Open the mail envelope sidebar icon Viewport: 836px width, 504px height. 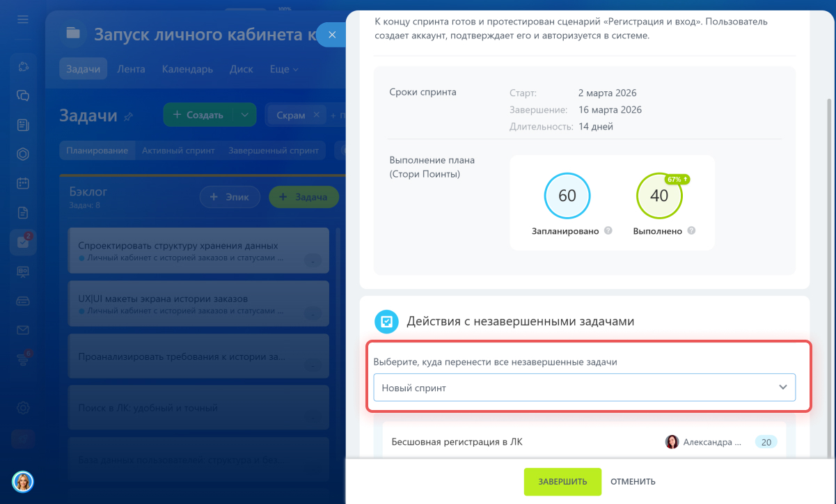tap(23, 330)
